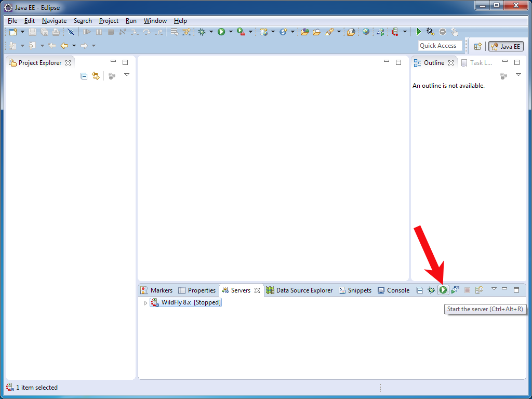Toggle Skip All Breakpoints in toolbar
The width and height of the screenshot is (532, 399).
pos(71,32)
